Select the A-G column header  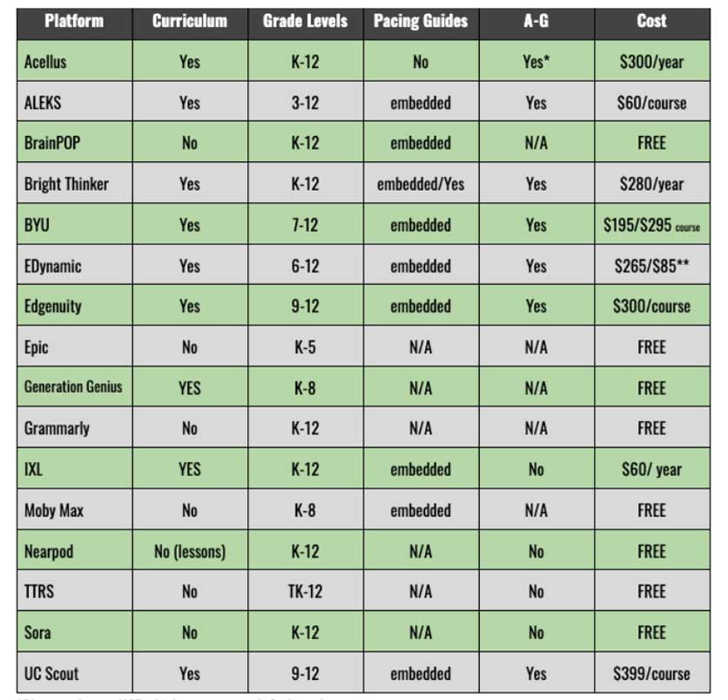coord(536,20)
